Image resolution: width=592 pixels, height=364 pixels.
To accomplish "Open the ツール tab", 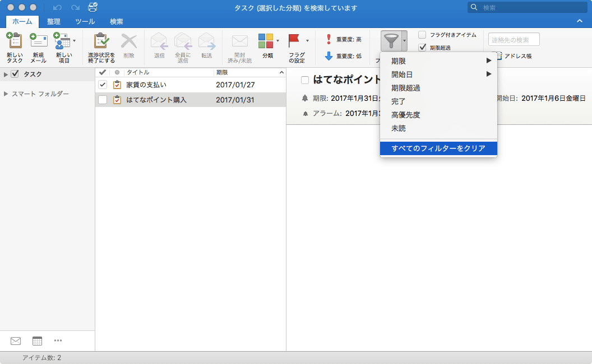I will point(85,21).
